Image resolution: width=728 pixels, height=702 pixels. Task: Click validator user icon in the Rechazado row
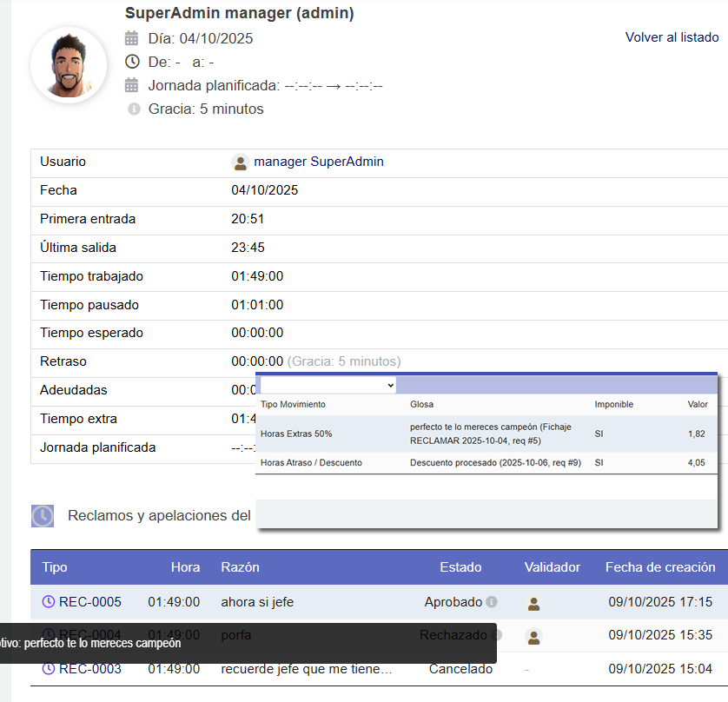tap(534, 636)
